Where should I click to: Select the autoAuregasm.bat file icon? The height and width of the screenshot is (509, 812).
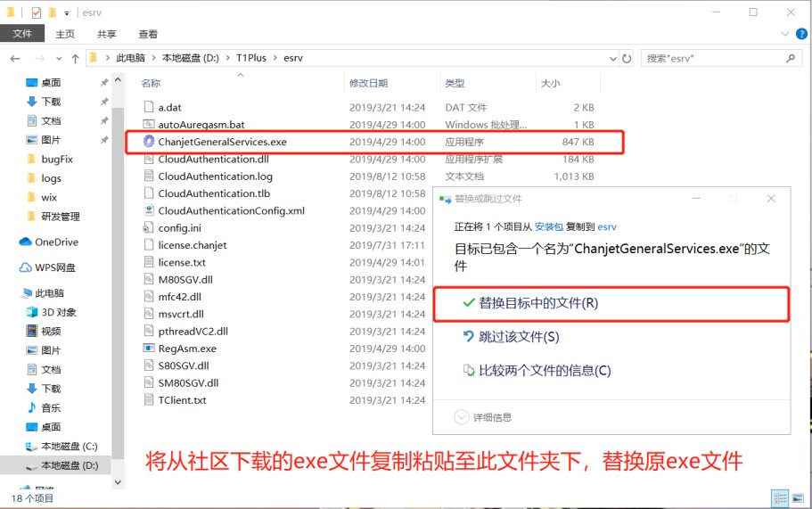click(149, 124)
